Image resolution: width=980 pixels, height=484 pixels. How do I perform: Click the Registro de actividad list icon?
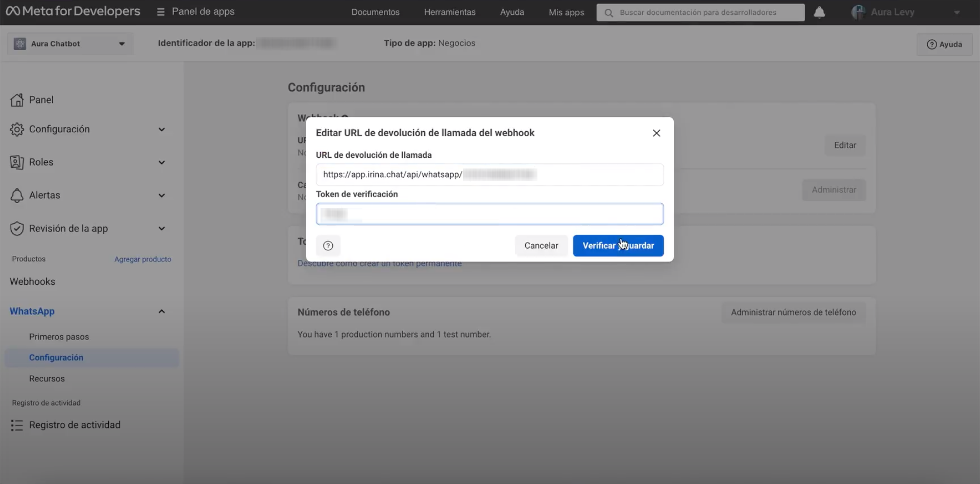(x=17, y=425)
